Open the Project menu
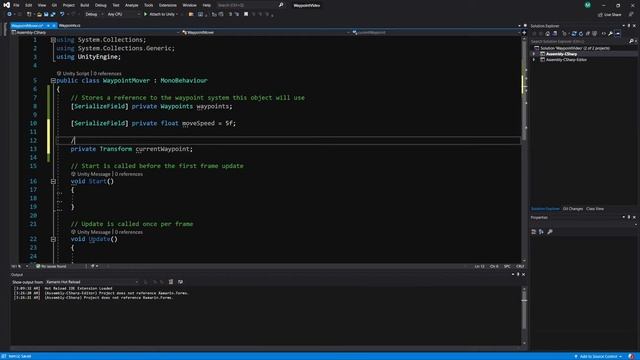 (x=69, y=5)
